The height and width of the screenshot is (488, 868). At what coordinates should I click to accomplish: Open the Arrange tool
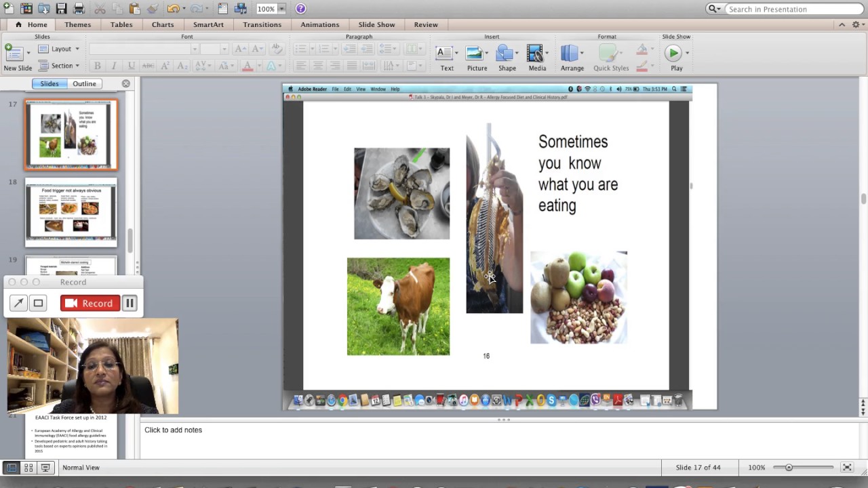(x=572, y=58)
